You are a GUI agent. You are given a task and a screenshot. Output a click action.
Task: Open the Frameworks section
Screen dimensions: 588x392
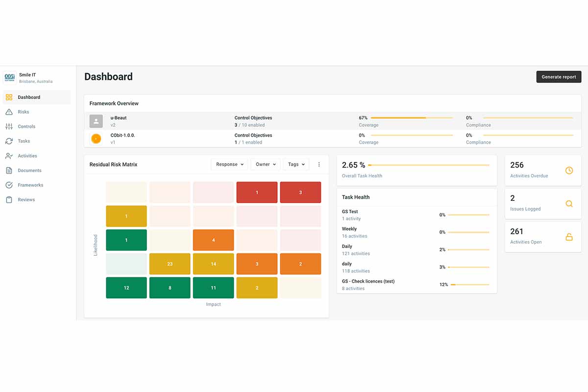point(37,185)
